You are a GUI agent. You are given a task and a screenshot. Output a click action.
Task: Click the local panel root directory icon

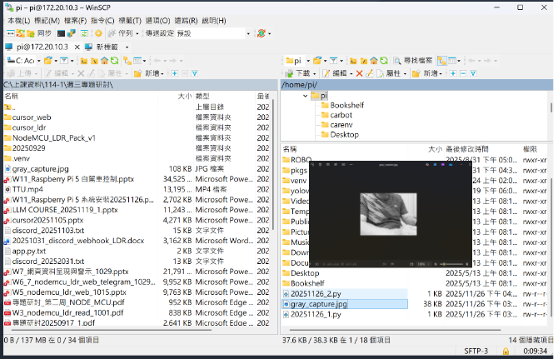click(x=94, y=61)
